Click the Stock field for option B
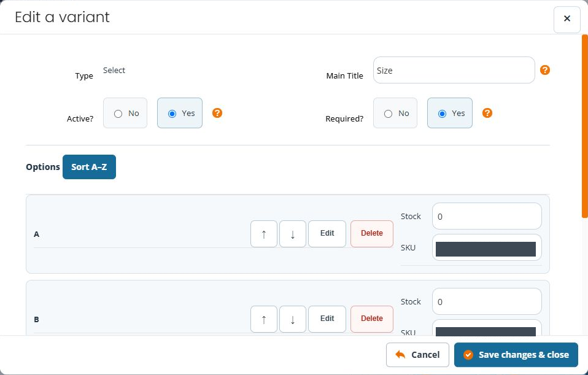The height and width of the screenshot is (375, 588). click(487, 301)
